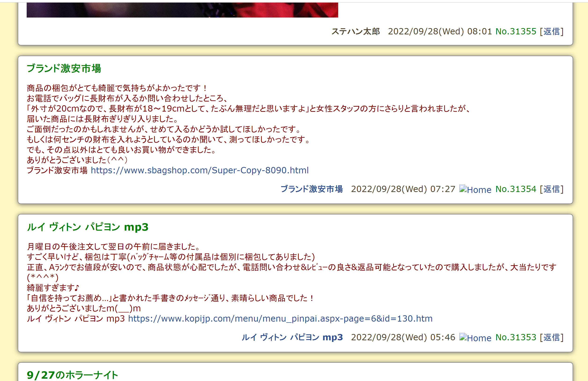Click the post number No.31354

[516, 189]
